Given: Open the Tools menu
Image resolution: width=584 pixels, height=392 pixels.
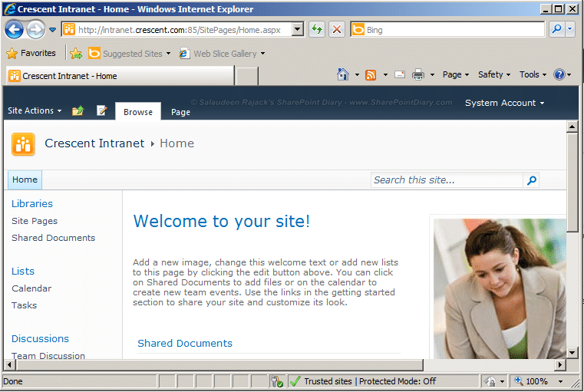Looking at the screenshot, I should (533, 75).
